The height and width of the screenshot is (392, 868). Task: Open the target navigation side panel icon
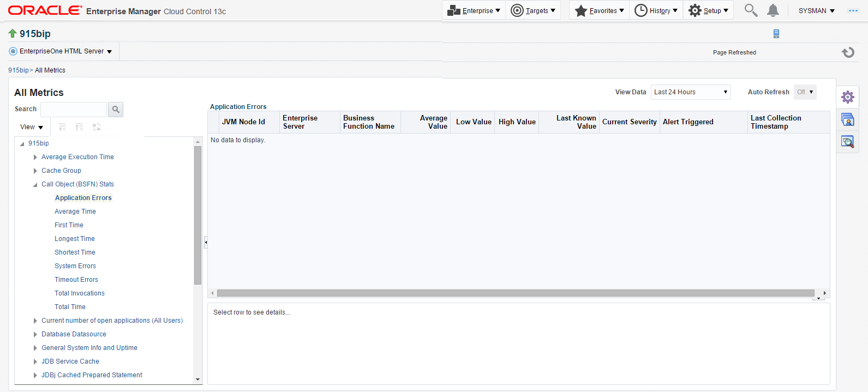point(848,119)
